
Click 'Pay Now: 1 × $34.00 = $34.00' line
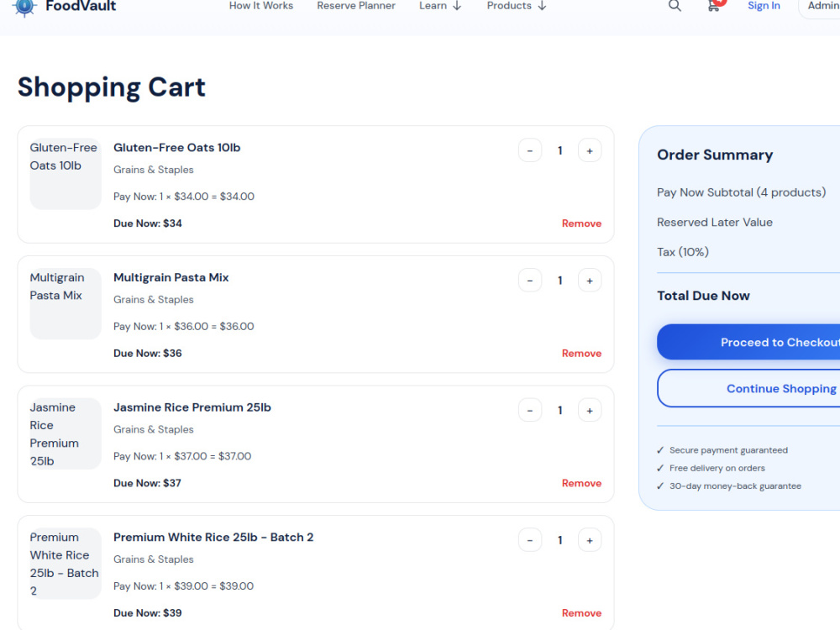[x=184, y=197]
